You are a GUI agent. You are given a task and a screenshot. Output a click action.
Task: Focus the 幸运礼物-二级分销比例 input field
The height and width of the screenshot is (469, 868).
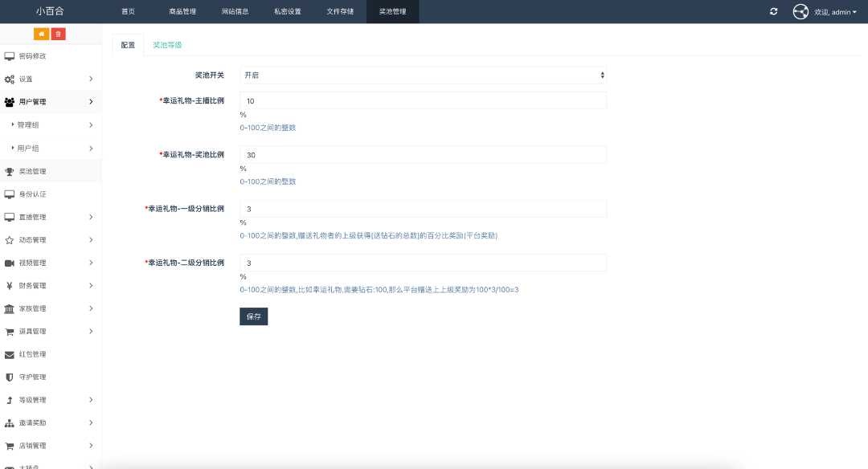pyautogui.click(x=423, y=263)
